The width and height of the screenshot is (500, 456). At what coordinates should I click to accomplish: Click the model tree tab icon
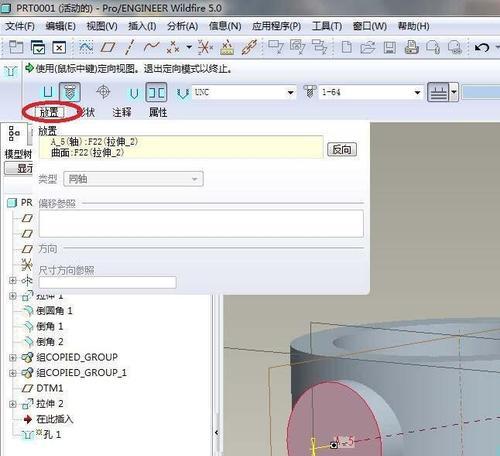14,133
